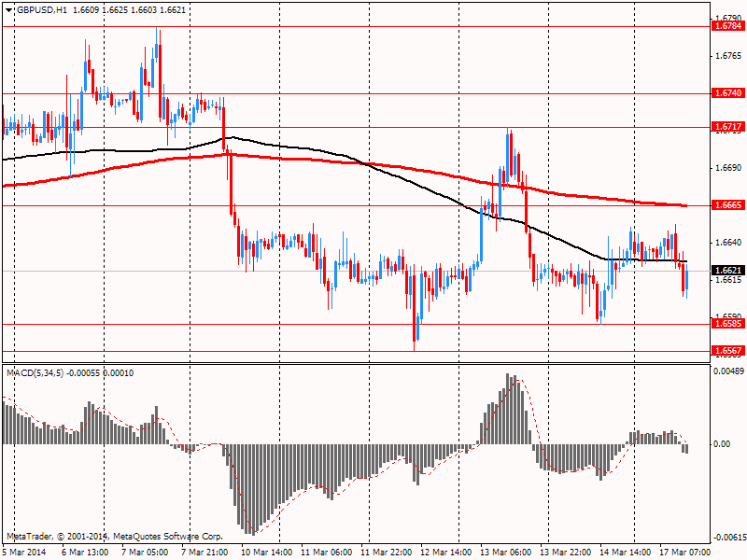Click the black 1.6621 current price tag
Image resolution: width=747 pixels, height=560 pixels.
click(x=728, y=271)
